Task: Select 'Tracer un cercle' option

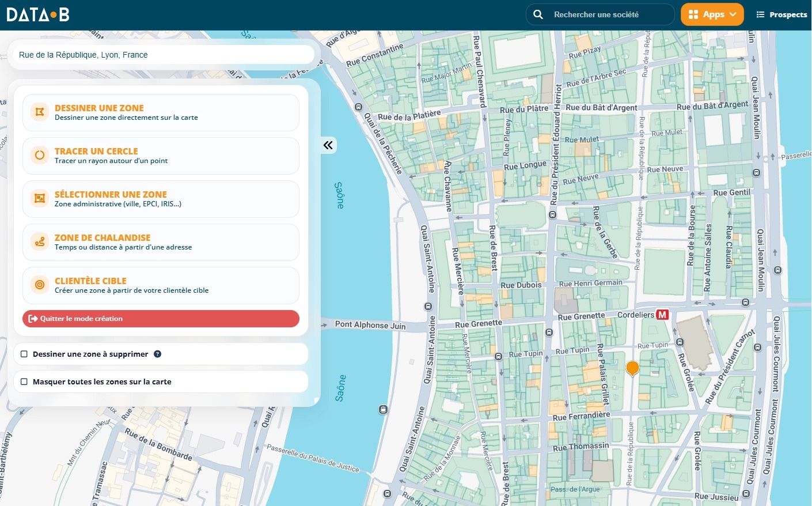Action: click(x=161, y=156)
